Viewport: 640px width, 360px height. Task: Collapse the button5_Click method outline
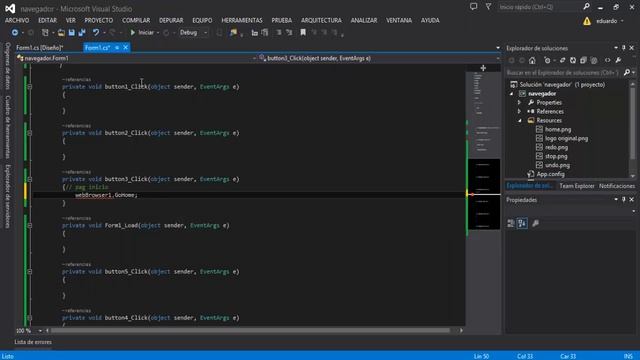(x=29, y=271)
